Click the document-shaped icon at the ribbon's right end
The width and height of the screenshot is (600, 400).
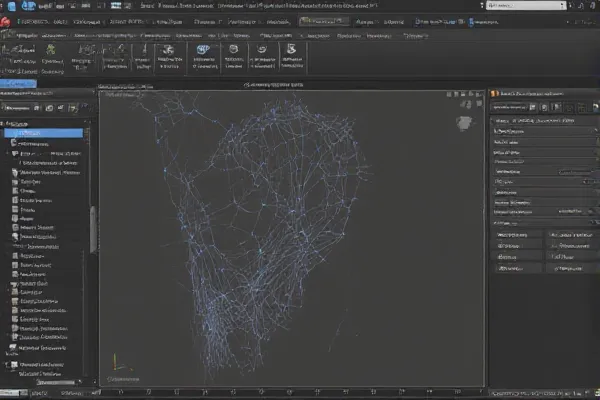click(x=290, y=50)
